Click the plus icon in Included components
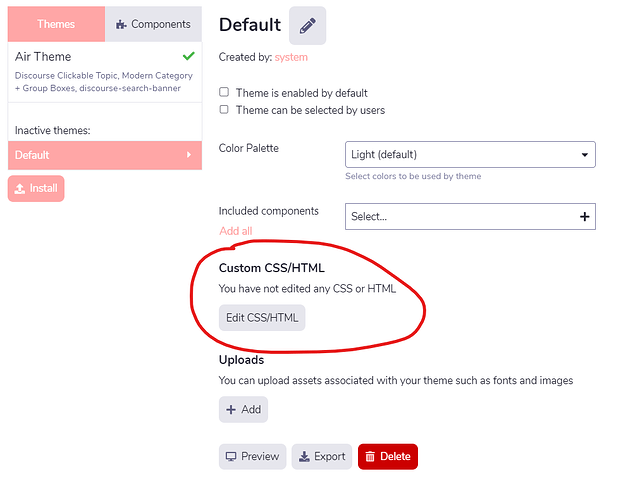The image size is (628, 500). coord(585,216)
